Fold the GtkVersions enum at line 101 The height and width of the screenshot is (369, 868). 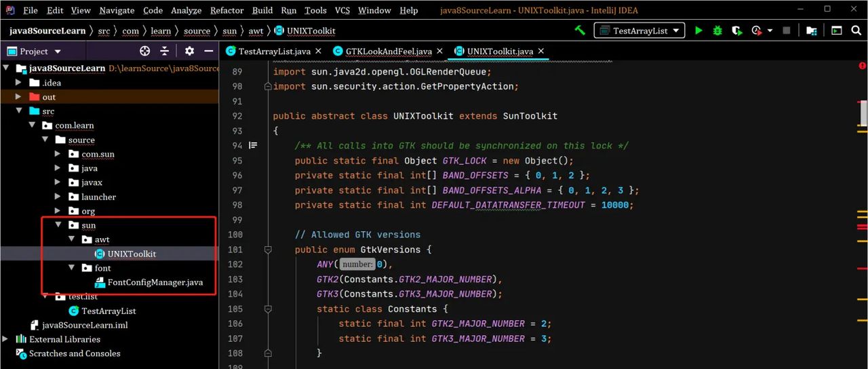tap(268, 250)
